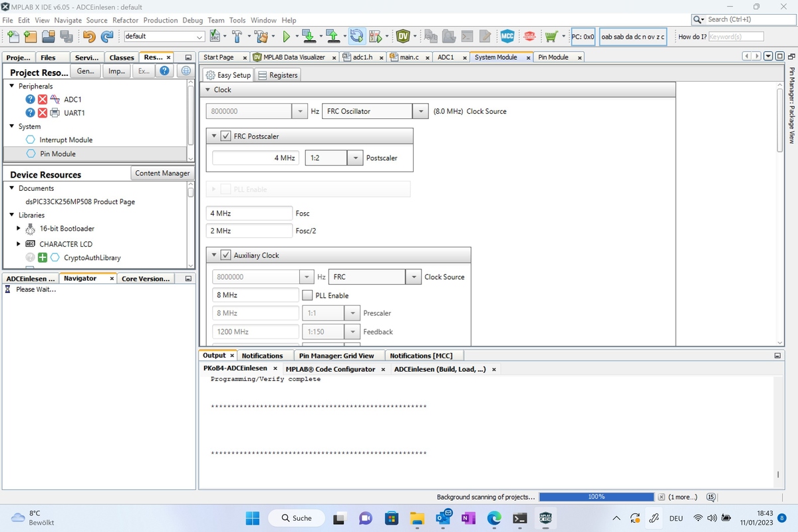Collapse the System tree node
Screen dimensions: 798x532
11,126
